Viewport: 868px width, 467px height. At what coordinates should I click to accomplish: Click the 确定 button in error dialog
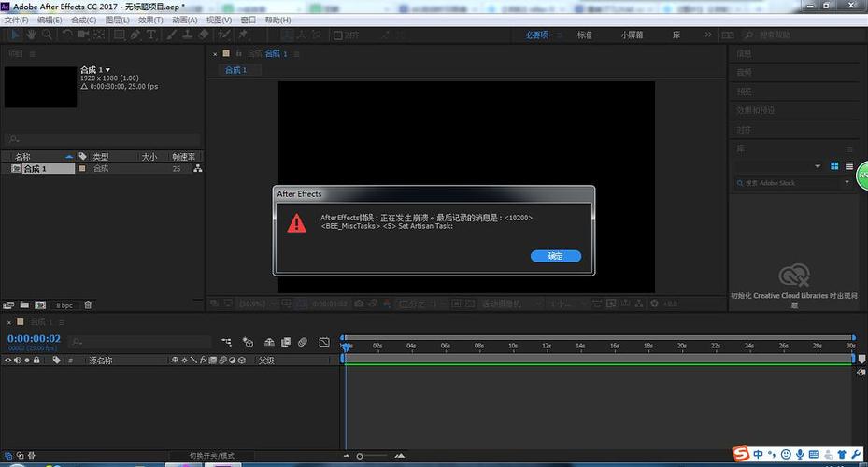tap(555, 256)
